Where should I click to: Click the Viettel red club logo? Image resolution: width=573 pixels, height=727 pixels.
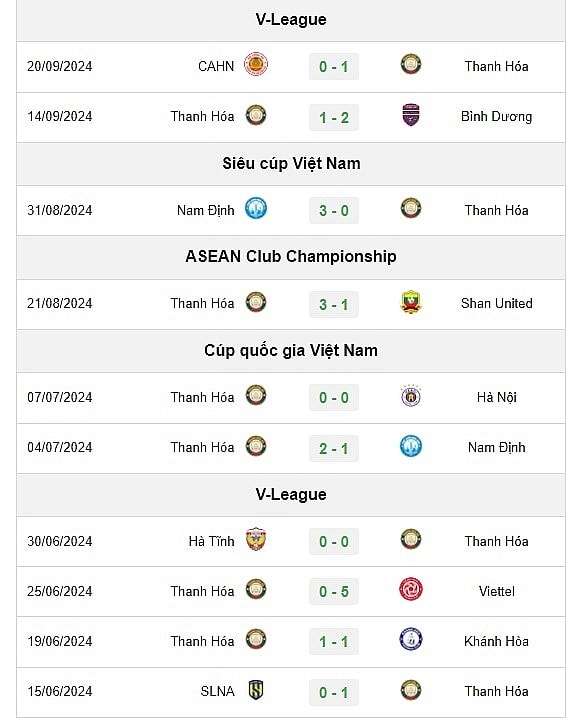coord(411,590)
